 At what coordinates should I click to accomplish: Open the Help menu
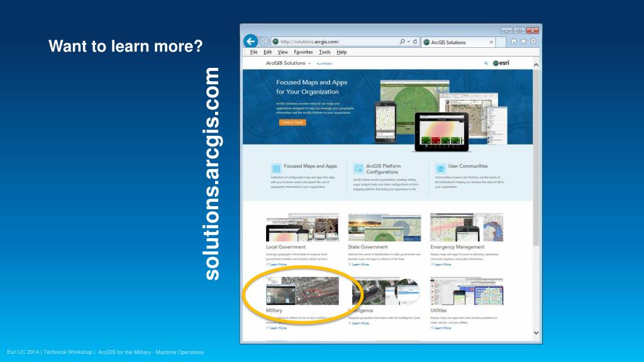(341, 52)
